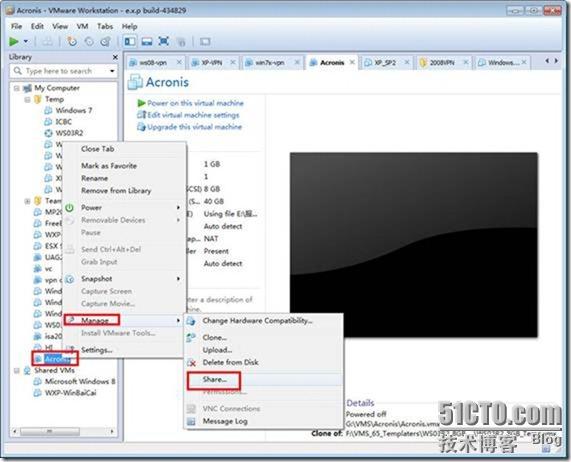Collapse the My Computer tree node
Screen dimensions: 571x462
(16, 88)
